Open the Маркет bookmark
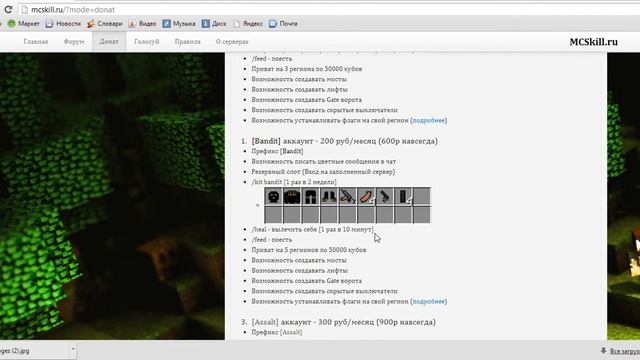 [x=24, y=24]
